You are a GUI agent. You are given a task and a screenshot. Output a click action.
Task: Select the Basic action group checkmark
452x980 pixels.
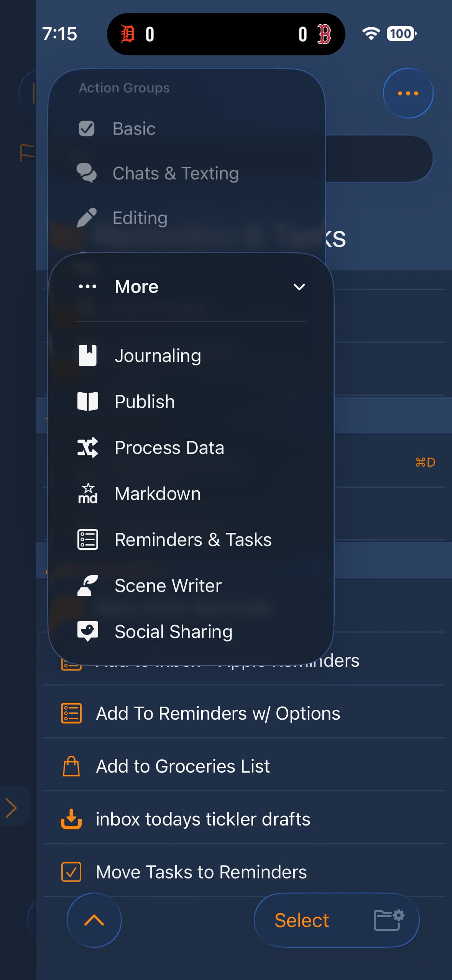click(x=87, y=129)
